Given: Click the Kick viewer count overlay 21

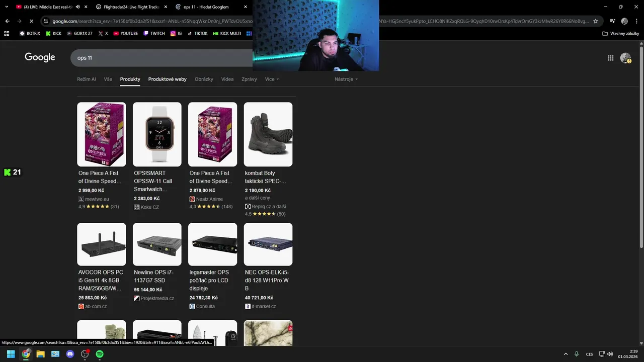Looking at the screenshot, I should (x=13, y=172).
